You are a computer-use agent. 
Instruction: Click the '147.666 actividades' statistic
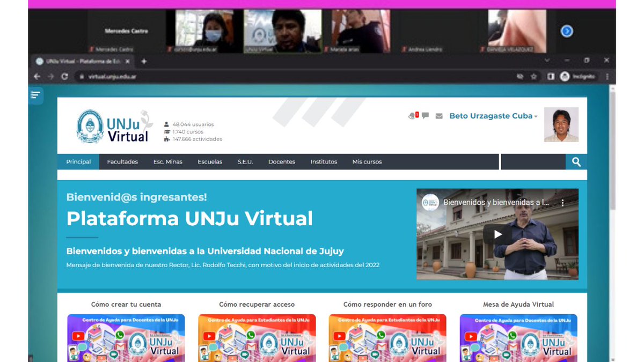coord(197,139)
